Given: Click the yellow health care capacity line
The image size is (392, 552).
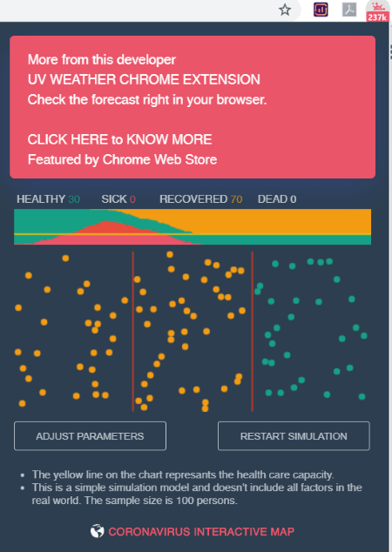Looking at the screenshot, I should [x=193, y=234].
